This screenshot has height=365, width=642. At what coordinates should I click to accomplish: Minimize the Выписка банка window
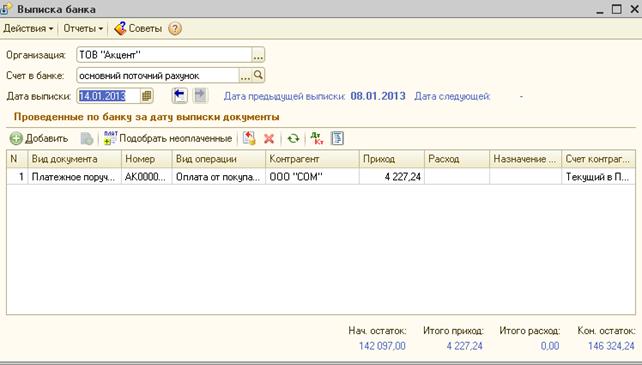pos(600,10)
